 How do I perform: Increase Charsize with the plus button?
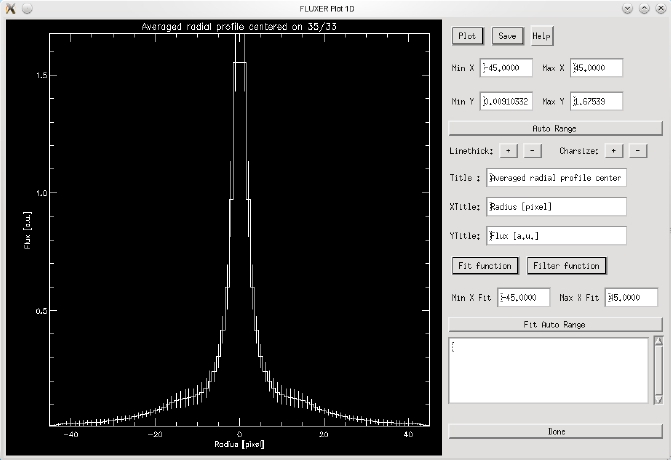[x=614, y=151]
